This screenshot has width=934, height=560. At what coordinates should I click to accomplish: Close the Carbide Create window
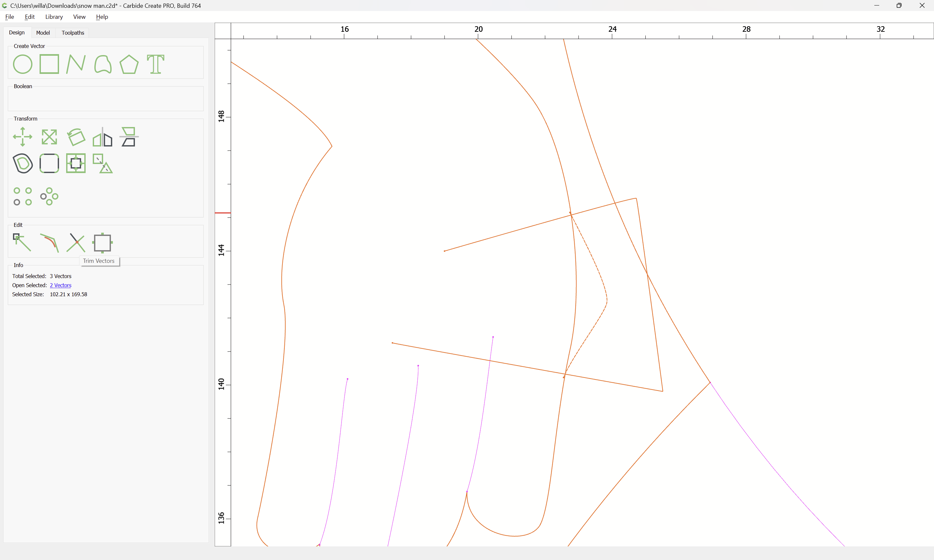[922, 6]
